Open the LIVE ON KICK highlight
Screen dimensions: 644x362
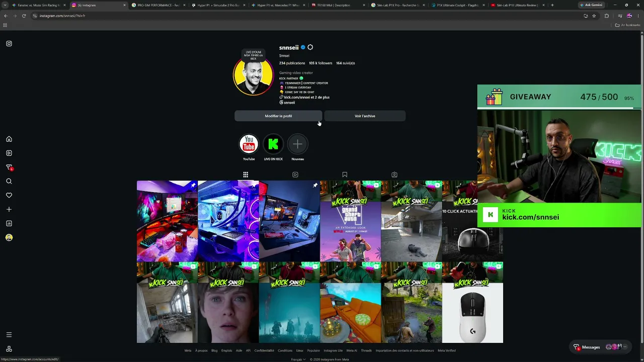[x=273, y=144]
